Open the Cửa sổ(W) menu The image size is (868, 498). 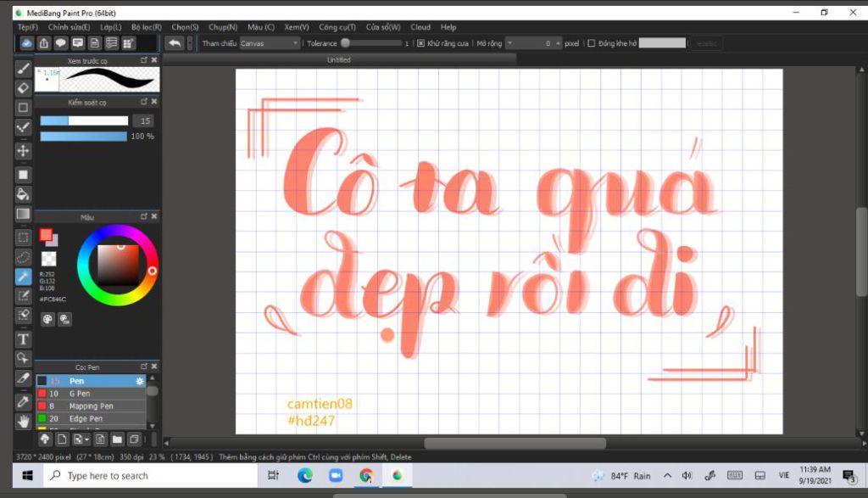(383, 27)
